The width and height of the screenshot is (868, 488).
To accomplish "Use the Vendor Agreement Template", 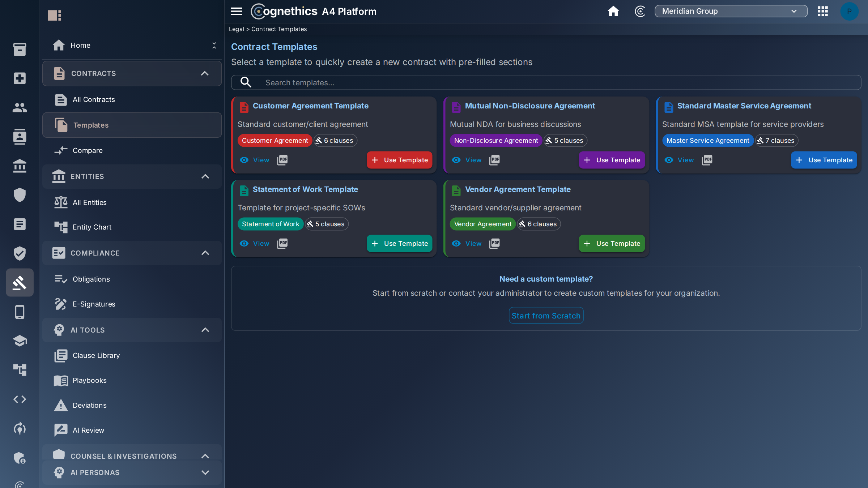I will click(x=612, y=243).
